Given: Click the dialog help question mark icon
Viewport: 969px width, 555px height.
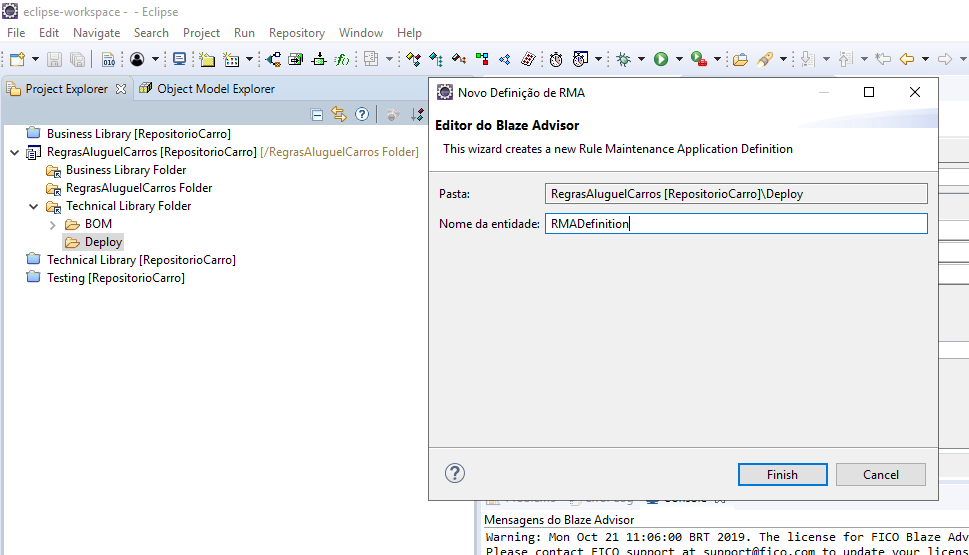Looking at the screenshot, I should click(455, 473).
